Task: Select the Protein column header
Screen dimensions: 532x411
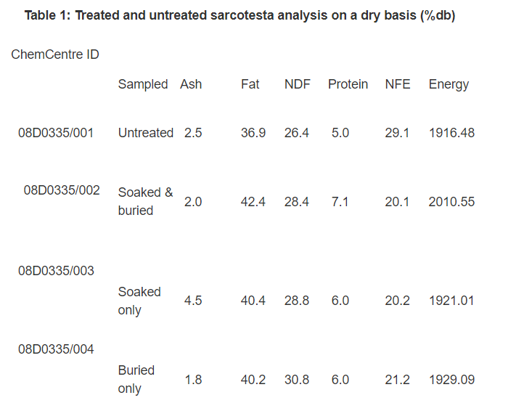Action: pos(348,84)
